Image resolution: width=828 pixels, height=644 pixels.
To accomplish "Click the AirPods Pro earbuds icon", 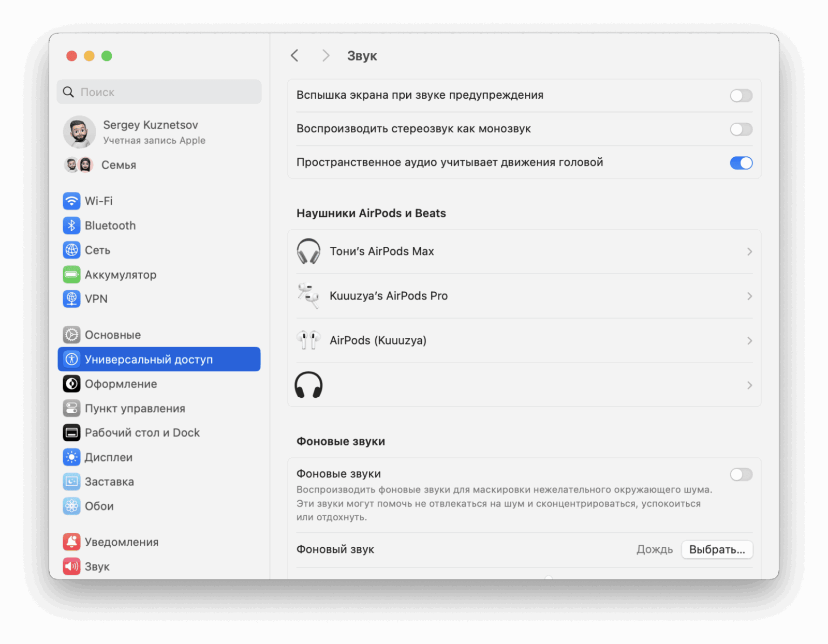I will click(308, 296).
